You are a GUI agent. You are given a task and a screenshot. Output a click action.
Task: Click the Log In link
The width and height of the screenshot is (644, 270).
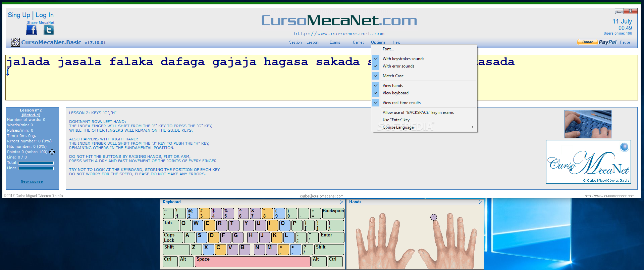tap(45, 15)
